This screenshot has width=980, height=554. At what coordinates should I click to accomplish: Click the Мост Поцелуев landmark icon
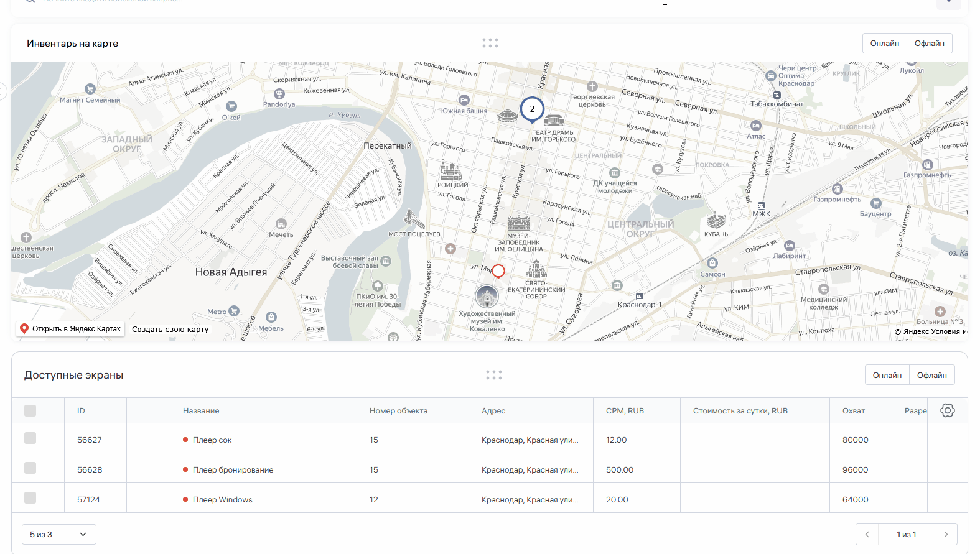click(x=414, y=219)
